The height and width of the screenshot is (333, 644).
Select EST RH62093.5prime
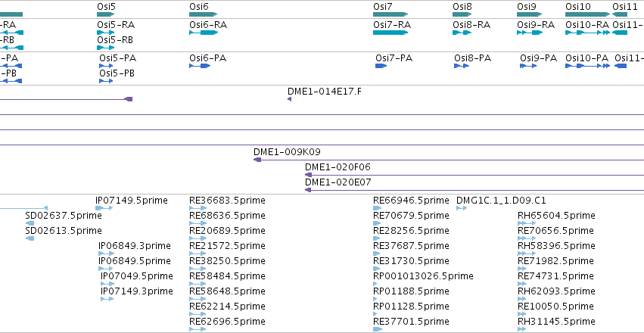521,299
